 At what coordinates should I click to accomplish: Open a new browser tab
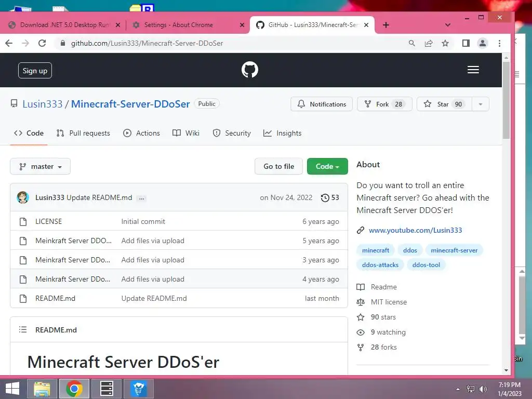(386, 25)
